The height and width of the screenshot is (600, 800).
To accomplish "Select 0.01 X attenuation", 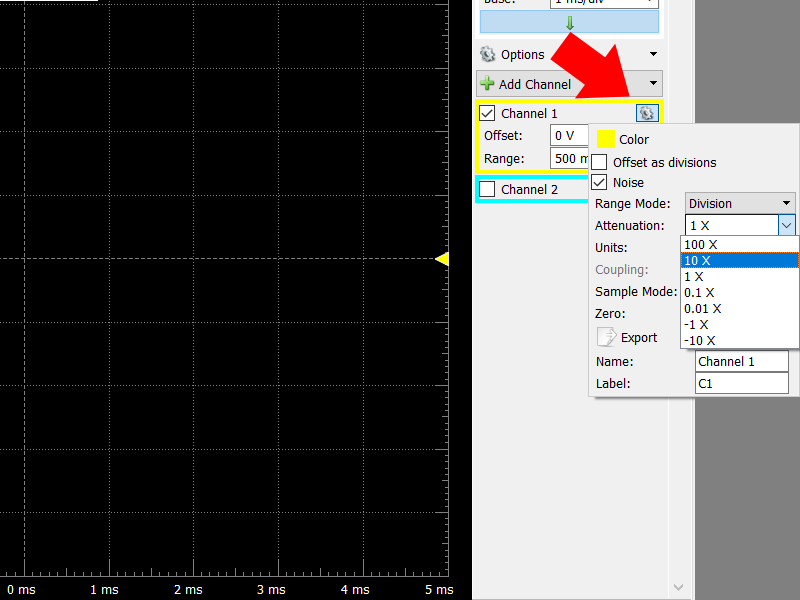I will pyautogui.click(x=739, y=309).
